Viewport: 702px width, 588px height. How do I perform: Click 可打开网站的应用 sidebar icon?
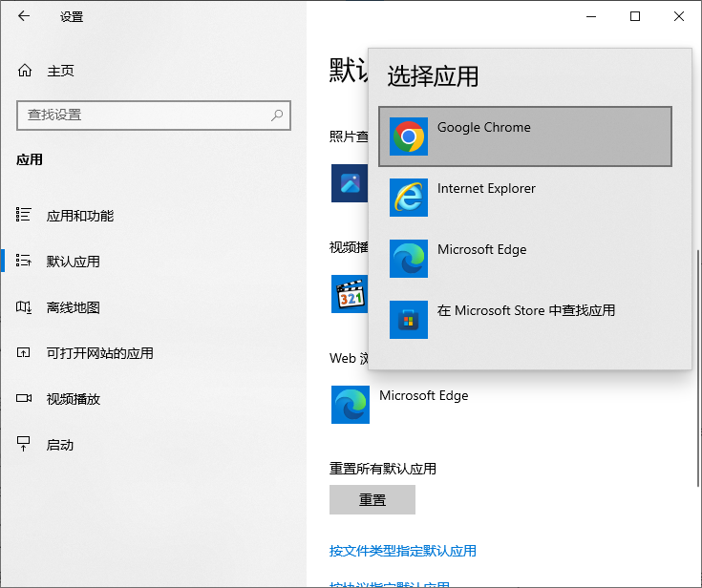coord(23,352)
